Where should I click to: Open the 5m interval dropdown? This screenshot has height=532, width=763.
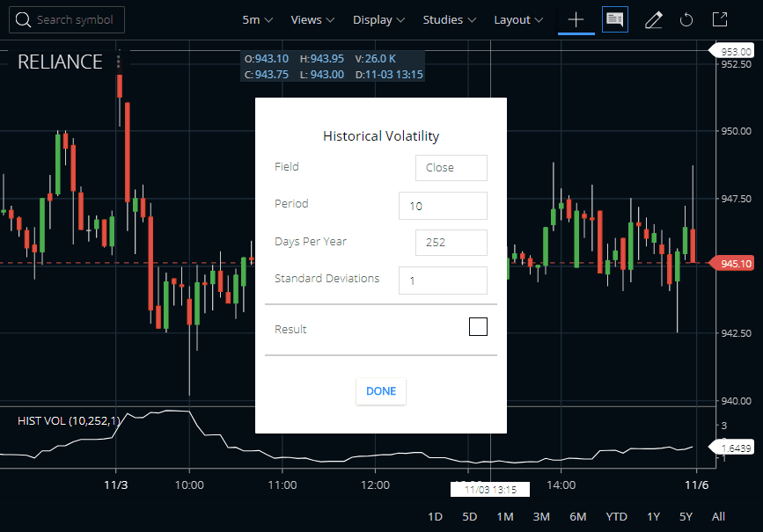[256, 18]
